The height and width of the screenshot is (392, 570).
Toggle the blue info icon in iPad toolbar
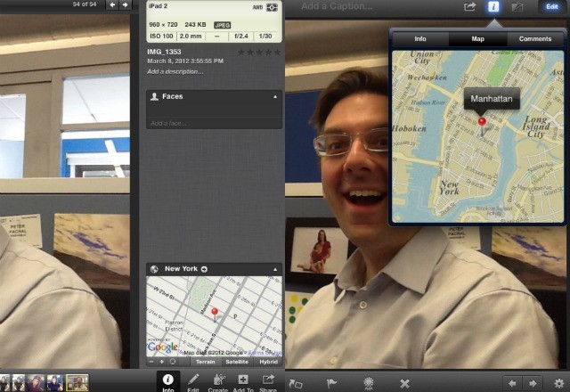coord(493,6)
